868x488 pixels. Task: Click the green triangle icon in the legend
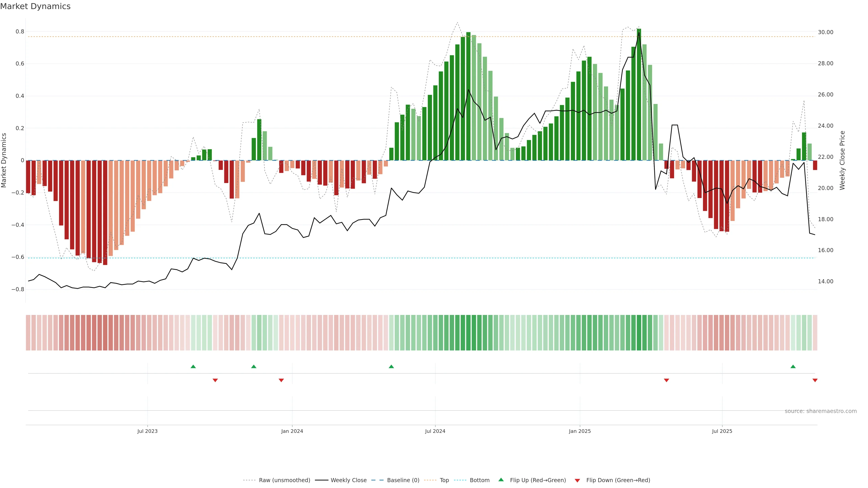[501, 480]
